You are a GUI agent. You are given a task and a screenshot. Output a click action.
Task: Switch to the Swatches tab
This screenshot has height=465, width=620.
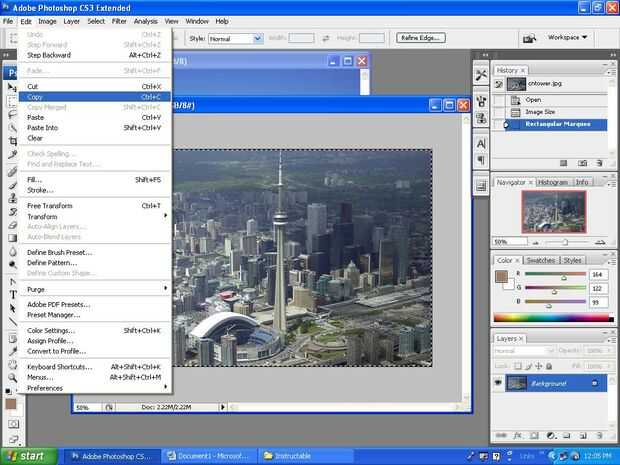[540, 260]
